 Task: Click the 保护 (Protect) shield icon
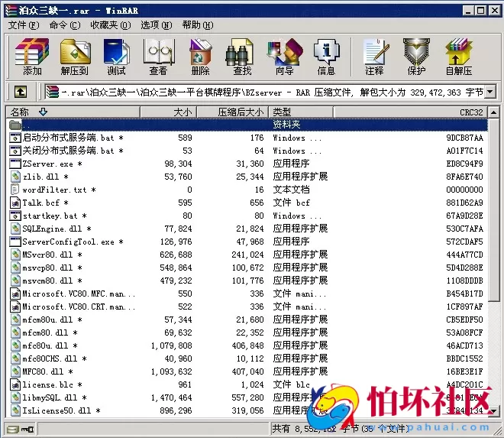417,57
